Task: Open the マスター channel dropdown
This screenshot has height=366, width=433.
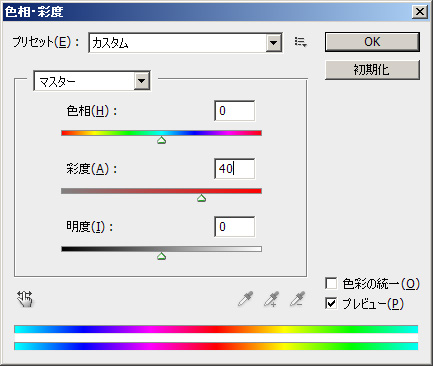Action: (92, 81)
